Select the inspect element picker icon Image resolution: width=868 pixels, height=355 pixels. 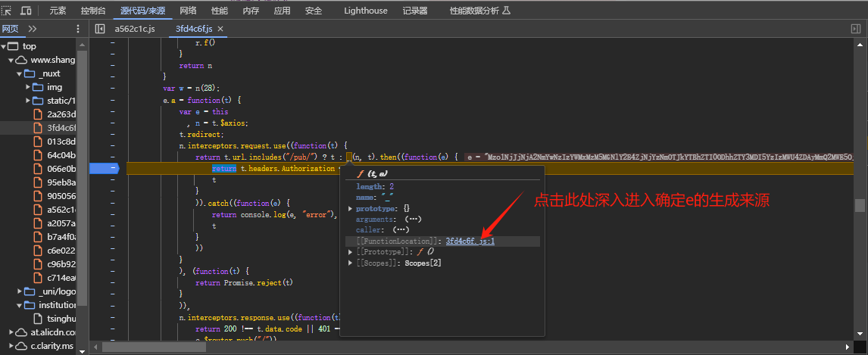tap(6, 11)
